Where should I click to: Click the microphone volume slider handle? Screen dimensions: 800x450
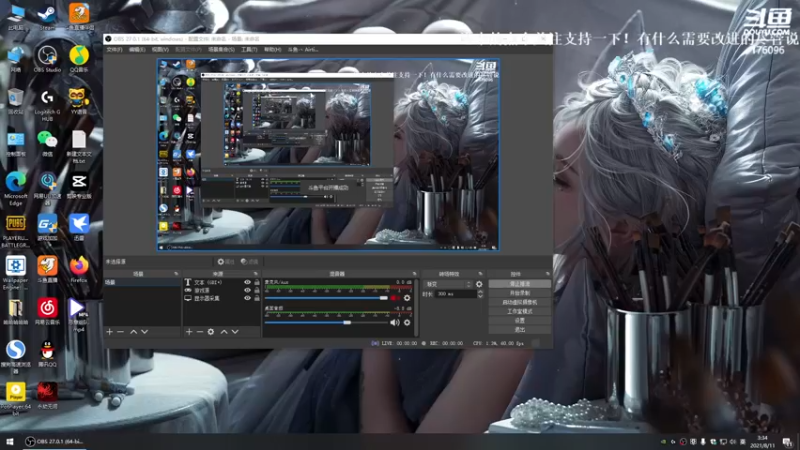(x=384, y=298)
